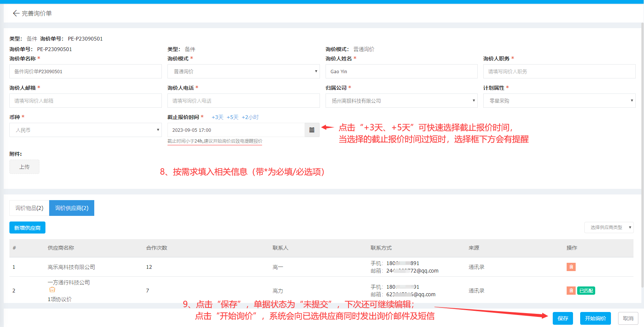644x327 pixels.
Task: Click the 上传 attachment button
Action: [x=24, y=167]
